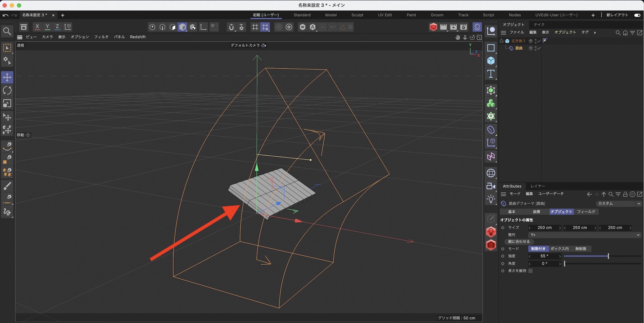This screenshot has width=644, height=323.
Task: Collapse the 立方体.1 tree item
Action: [501, 41]
